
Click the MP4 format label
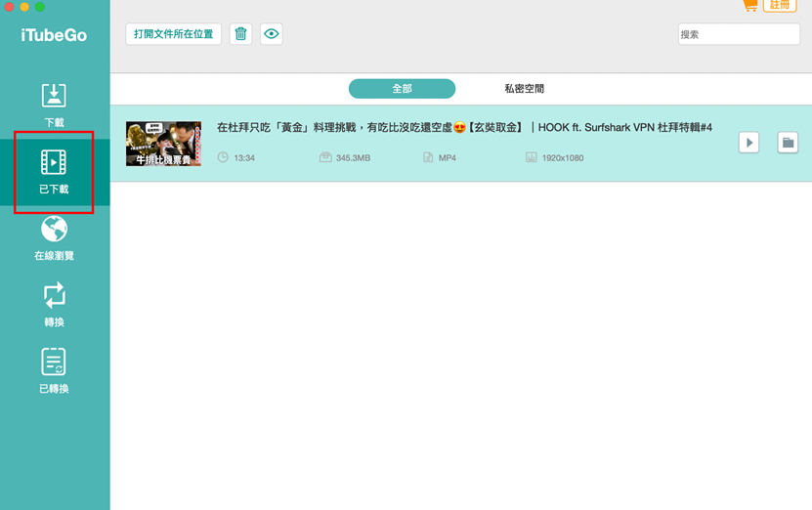click(447, 157)
